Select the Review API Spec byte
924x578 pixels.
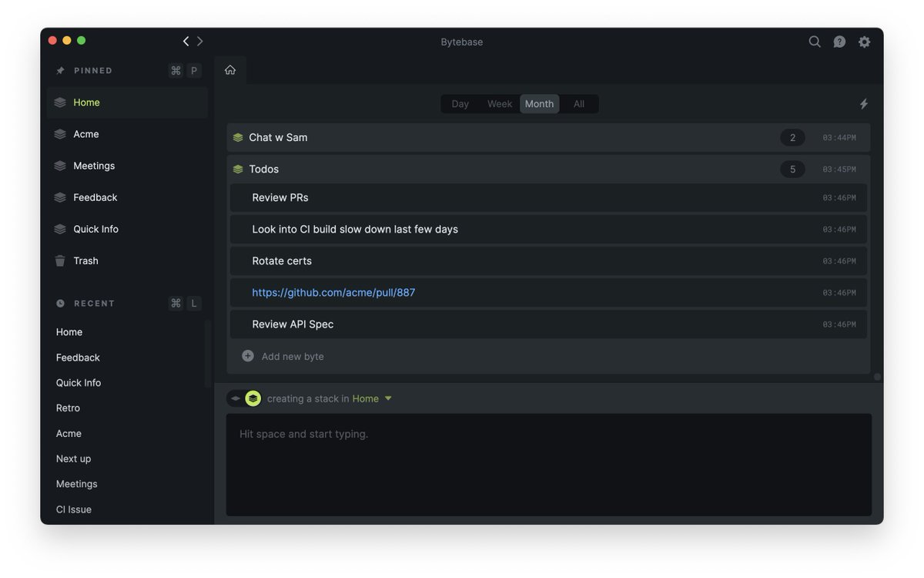[x=548, y=324]
